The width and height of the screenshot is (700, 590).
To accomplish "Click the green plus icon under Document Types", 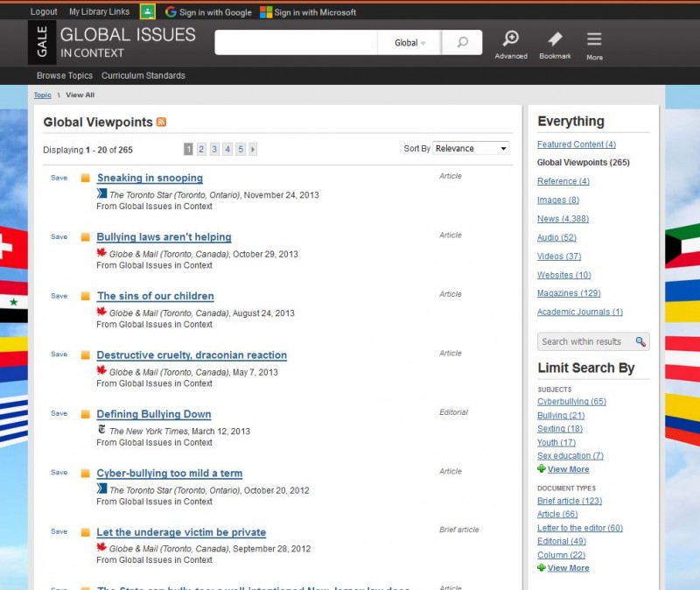I will point(541,567).
